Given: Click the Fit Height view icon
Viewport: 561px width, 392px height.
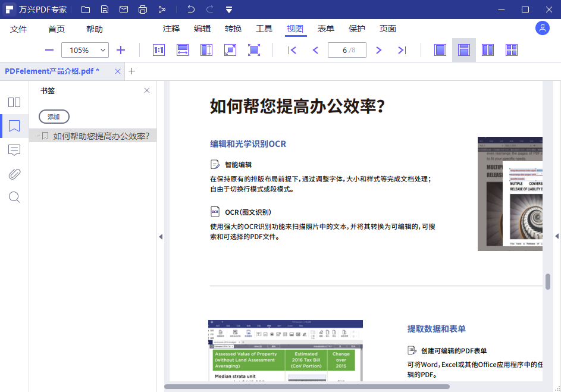Looking at the screenshot, I should tap(206, 50).
